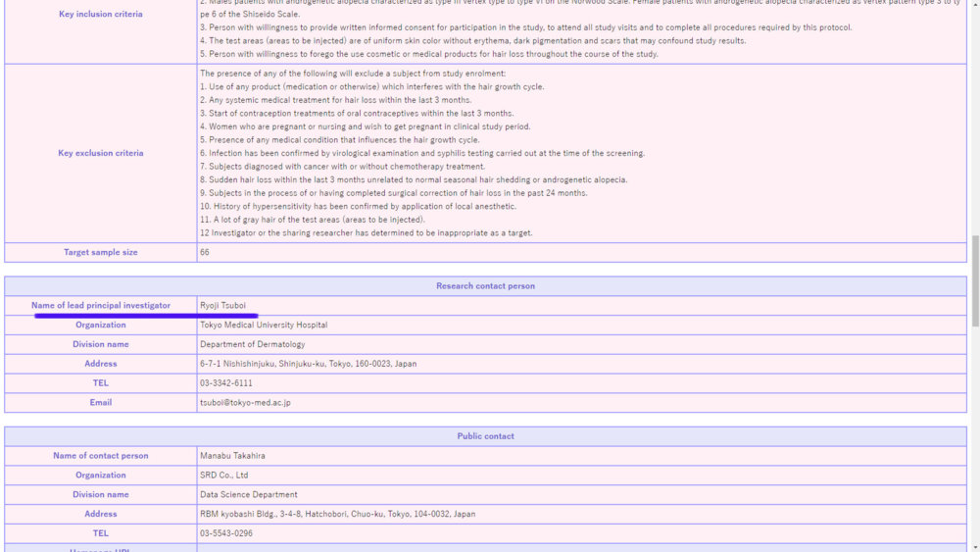Select the Name of contact person label
This screenshot has height=552, width=980.
click(x=100, y=456)
